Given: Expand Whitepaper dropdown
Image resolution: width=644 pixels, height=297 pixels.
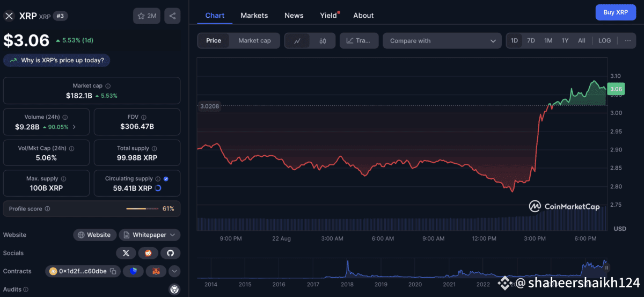Looking at the screenshot, I should [x=150, y=235].
